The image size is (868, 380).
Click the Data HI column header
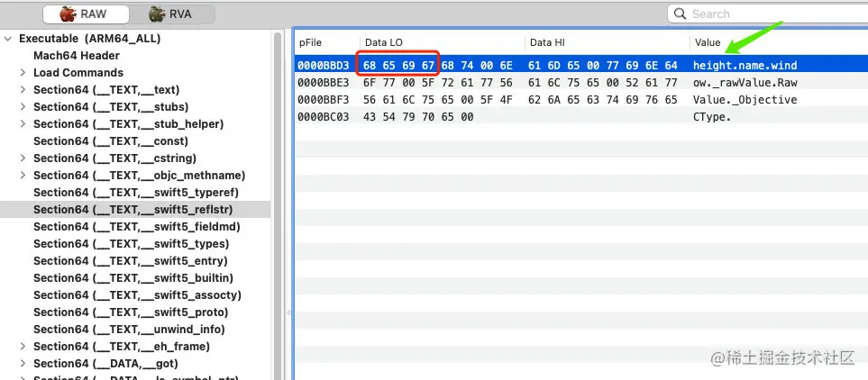click(608, 42)
